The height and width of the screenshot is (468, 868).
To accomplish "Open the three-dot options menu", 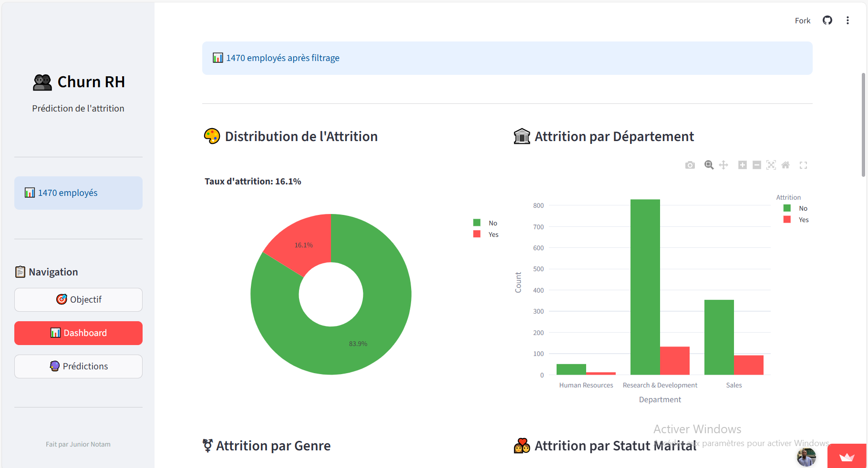I will pos(848,20).
